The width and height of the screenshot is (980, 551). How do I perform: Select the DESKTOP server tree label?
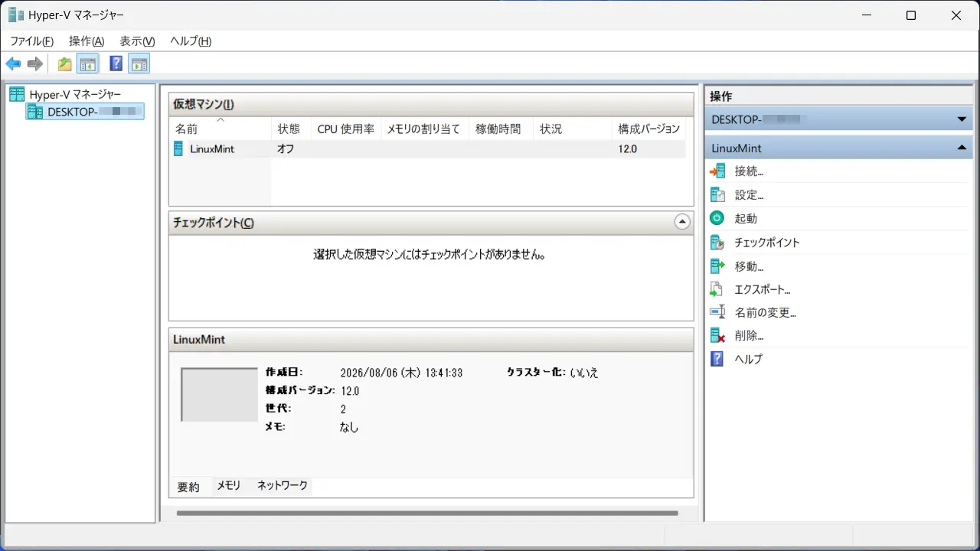[x=95, y=112]
